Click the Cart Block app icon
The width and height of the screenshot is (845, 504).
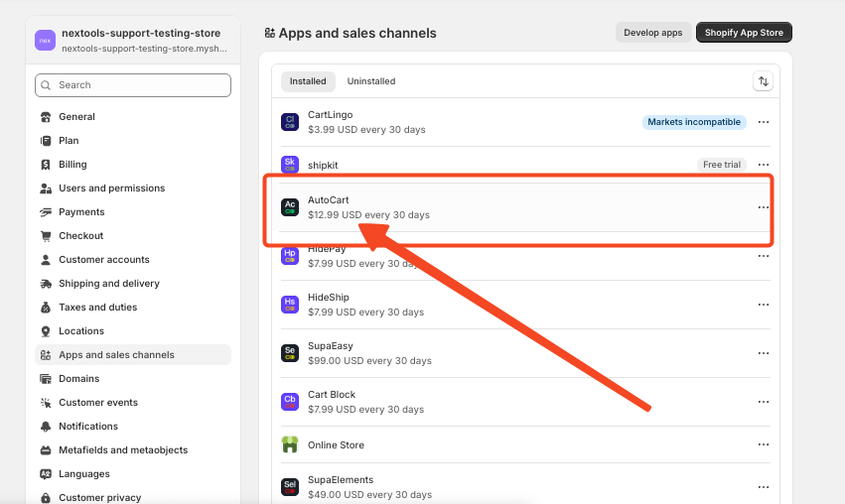pyautogui.click(x=290, y=401)
